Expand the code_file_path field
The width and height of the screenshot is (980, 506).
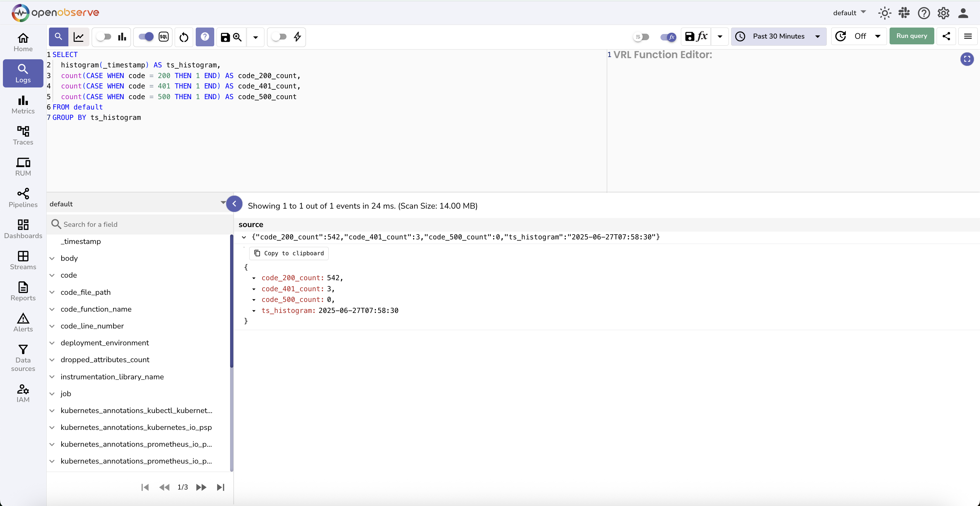pos(52,292)
